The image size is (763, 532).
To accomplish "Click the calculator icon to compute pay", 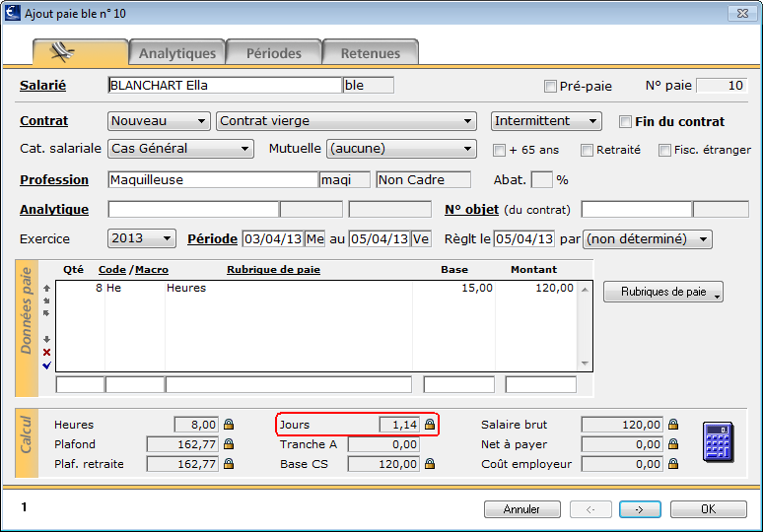I will point(719,442).
